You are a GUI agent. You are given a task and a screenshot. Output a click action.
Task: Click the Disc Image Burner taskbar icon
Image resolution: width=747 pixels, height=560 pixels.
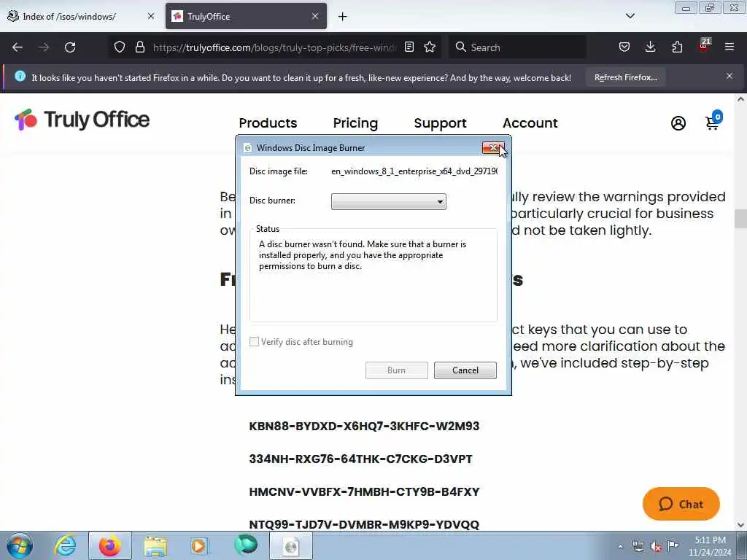[x=291, y=545]
